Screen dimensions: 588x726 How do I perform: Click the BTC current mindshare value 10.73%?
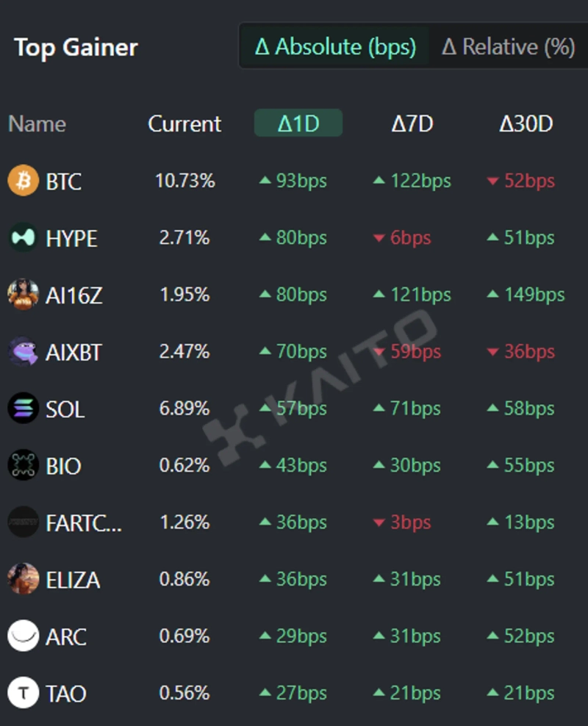click(185, 181)
